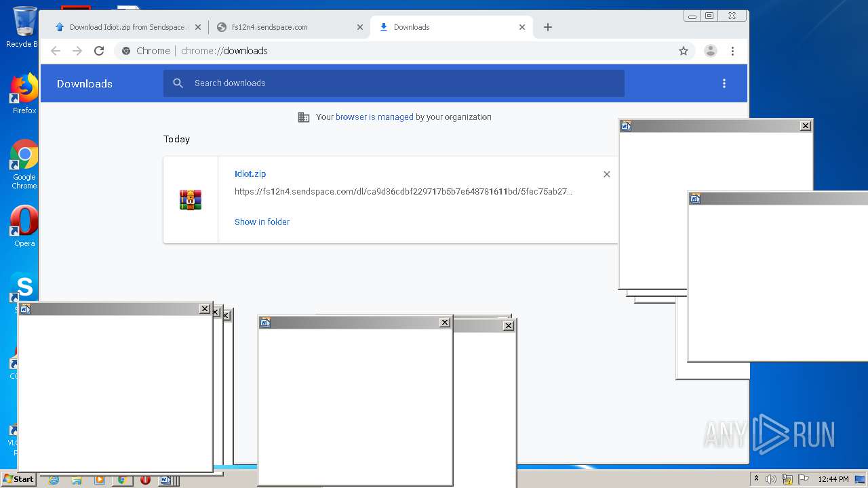868x488 pixels.
Task: Click the Chrome back arrow
Action: (x=56, y=51)
